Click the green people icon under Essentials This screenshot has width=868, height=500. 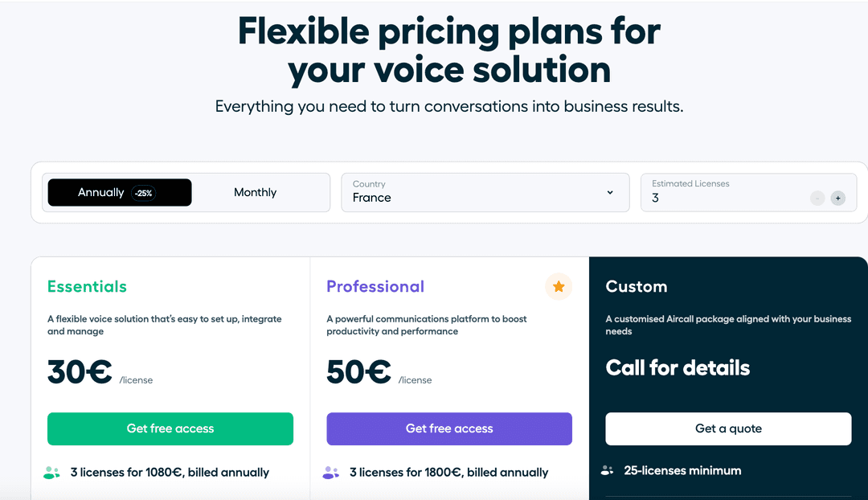click(x=51, y=473)
